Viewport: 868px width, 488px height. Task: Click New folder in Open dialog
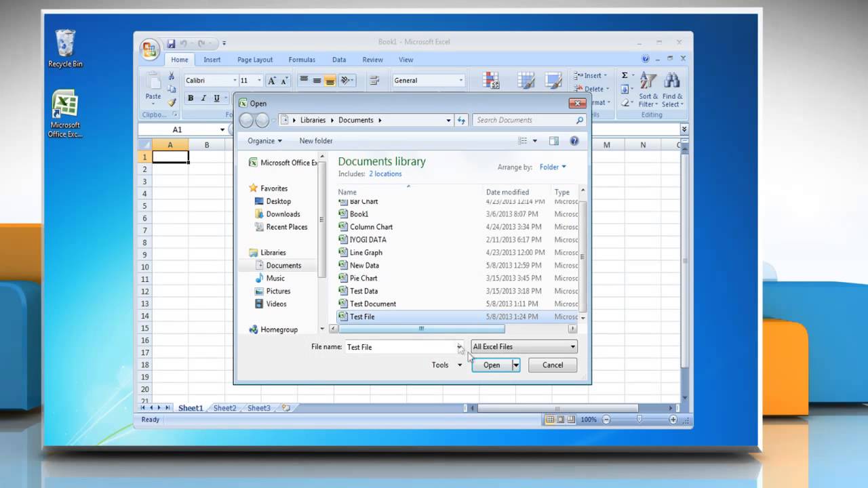coord(316,141)
